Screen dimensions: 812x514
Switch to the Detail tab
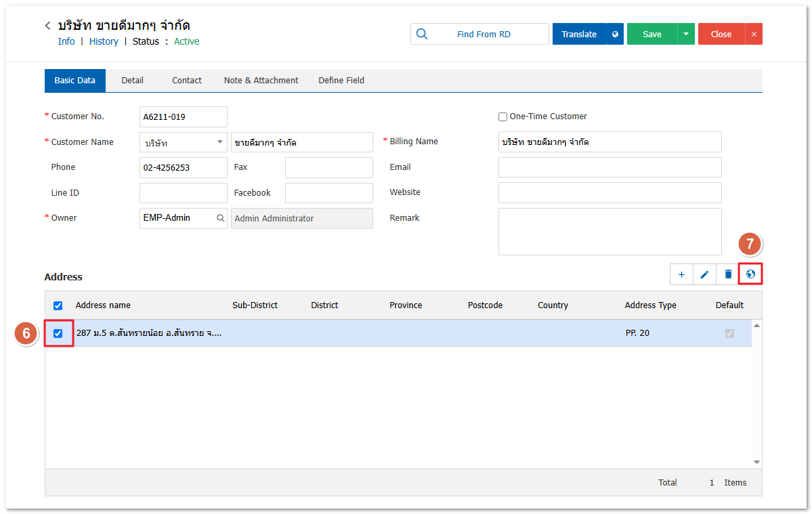coord(132,81)
